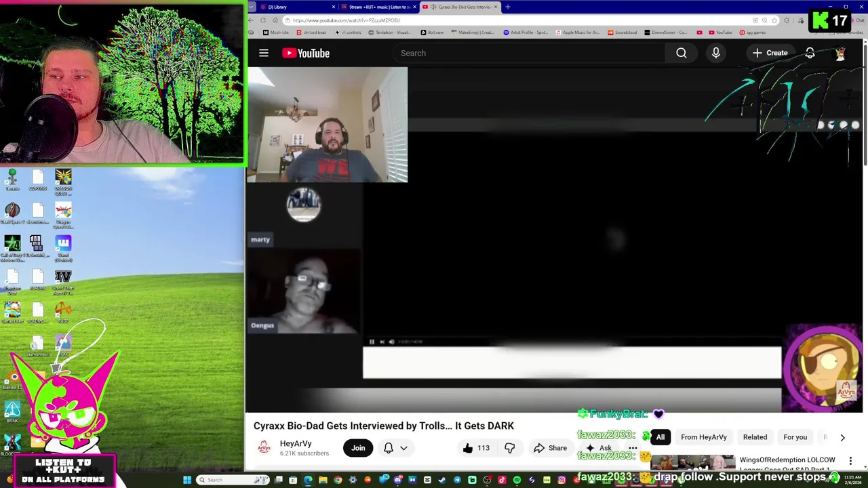Open the account avatar menu on YouTube
Screen dimensions: 868x488
coord(840,53)
